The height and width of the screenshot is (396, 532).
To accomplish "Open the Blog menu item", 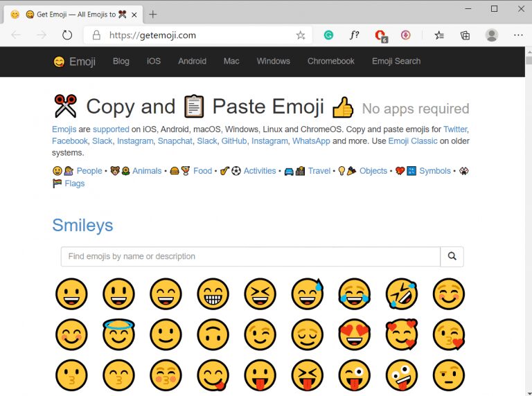I will pyautogui.click(x=121, y=61).
